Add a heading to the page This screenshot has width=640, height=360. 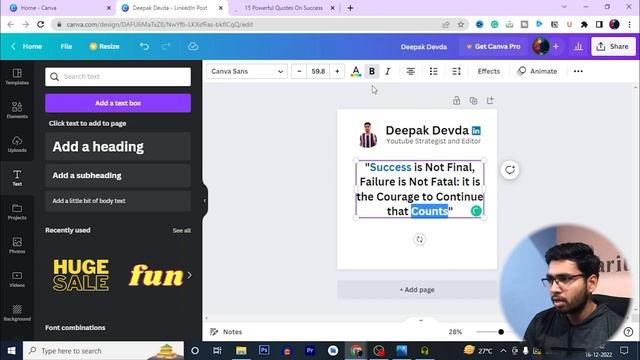pos(118,147)
